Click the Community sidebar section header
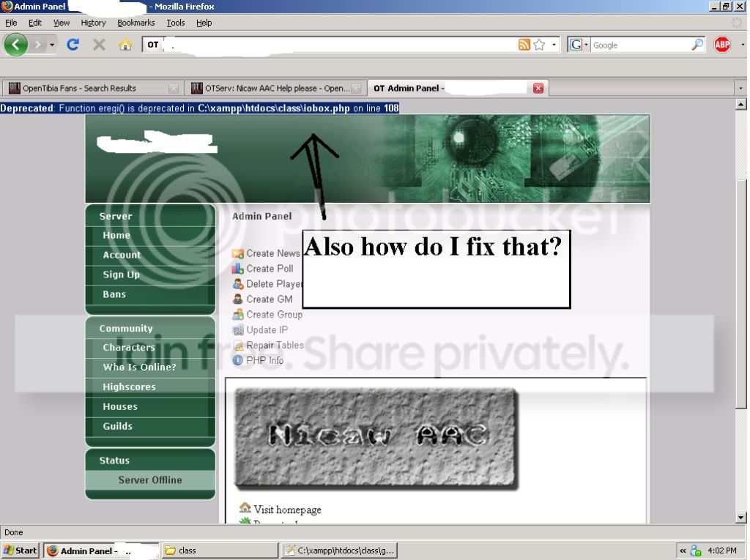Screen dimensions: 750x560 [126, 328]
